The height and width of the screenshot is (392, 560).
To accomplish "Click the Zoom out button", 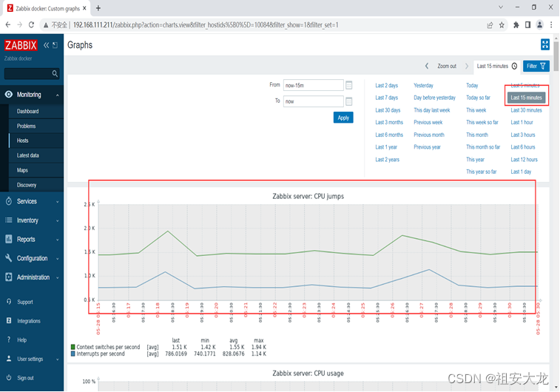I will pyautogui.click(x=447, y=66).
